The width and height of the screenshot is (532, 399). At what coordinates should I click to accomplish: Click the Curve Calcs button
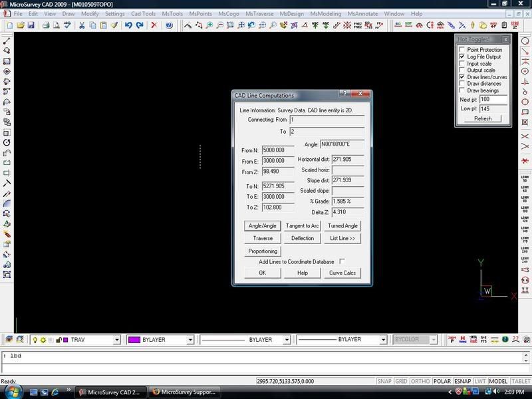tap(342, 273)
